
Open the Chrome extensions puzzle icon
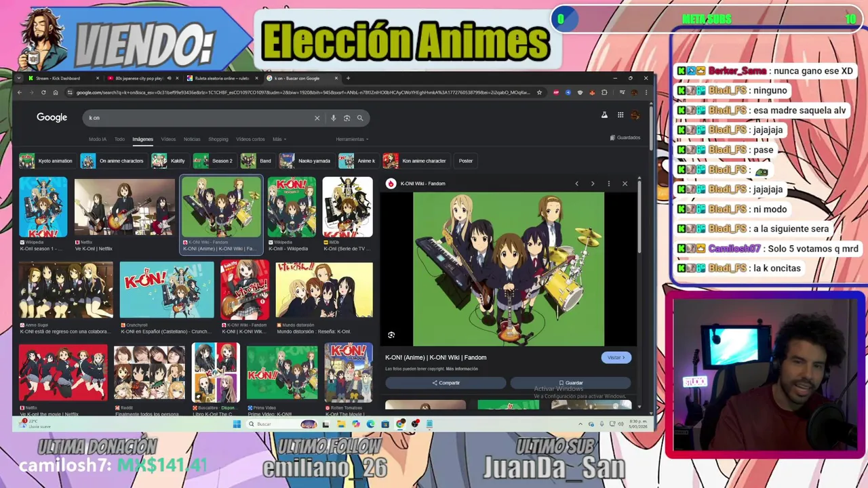coord(604,92)
